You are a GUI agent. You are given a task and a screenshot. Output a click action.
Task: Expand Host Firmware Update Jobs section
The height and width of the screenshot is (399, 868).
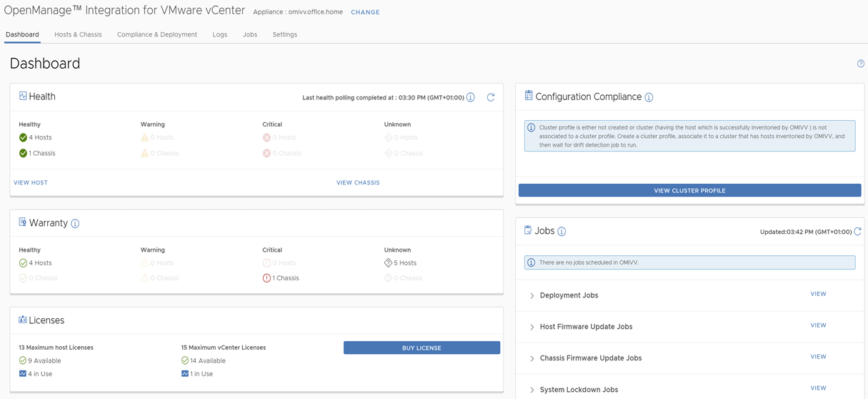pyautogui.click(x=532, y=327)
